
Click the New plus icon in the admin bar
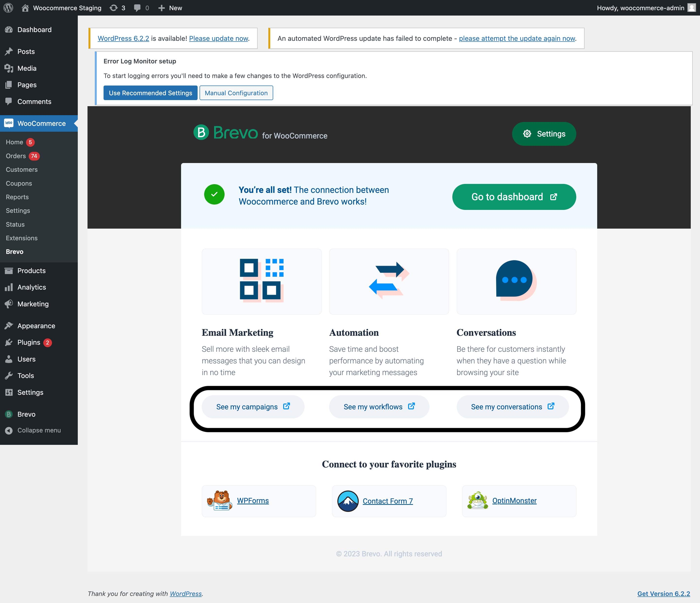tap(161, 8)
